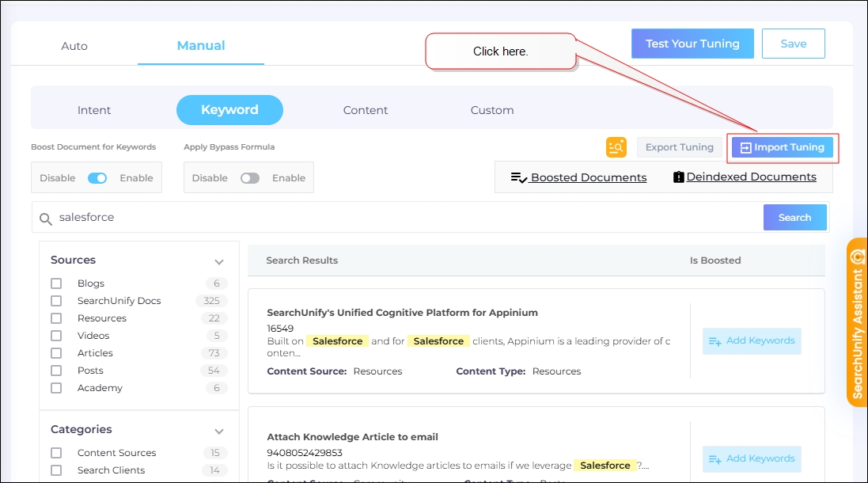Click Add Keywords for Attach Knowledge Article
The width and height of the screenshot is (868, 483).
(x=752, y=458)
